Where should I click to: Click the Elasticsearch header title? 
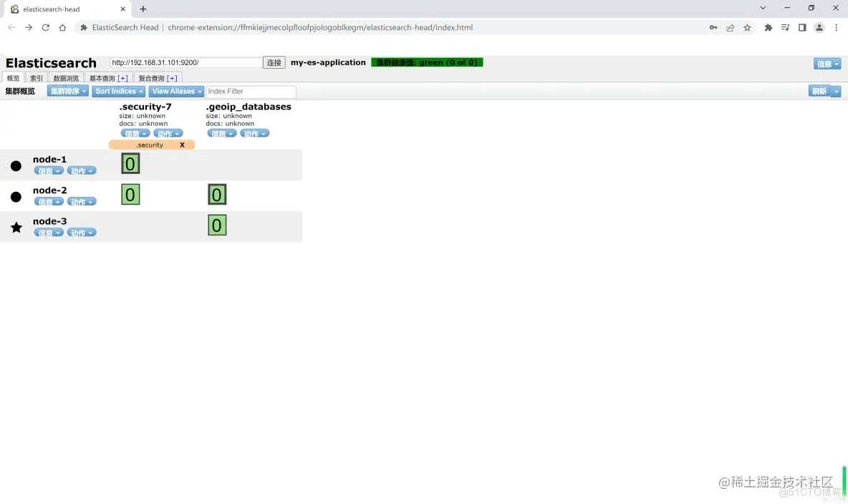tap(51, 63)
